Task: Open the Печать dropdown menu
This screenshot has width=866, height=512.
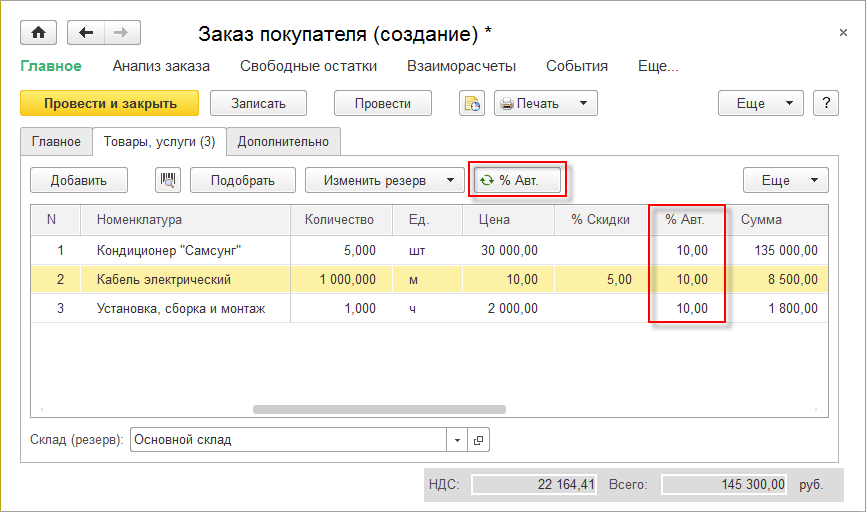Action: click(545, 104)
